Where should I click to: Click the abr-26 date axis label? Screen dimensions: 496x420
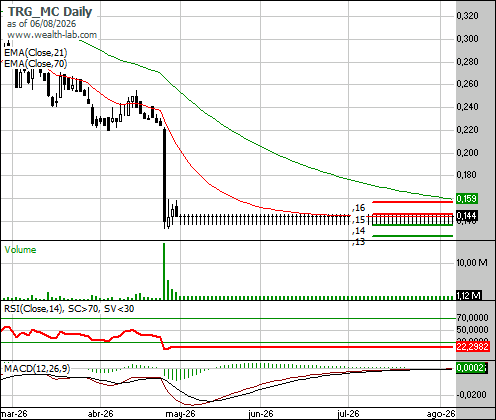click(100, 414)
